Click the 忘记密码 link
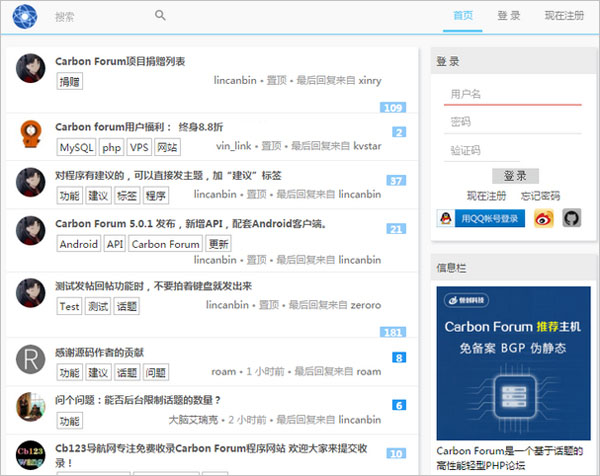The image size is (600, 476). tap(540, 196)
